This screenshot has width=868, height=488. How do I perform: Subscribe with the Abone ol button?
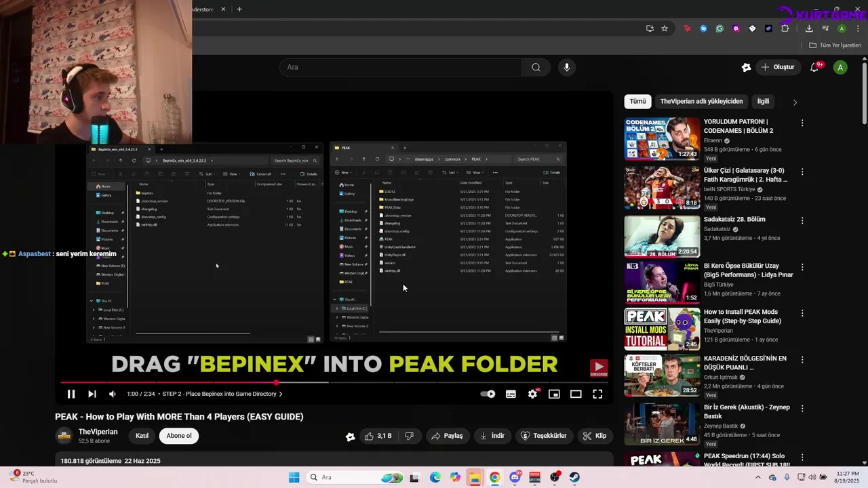tap(179, 436)
